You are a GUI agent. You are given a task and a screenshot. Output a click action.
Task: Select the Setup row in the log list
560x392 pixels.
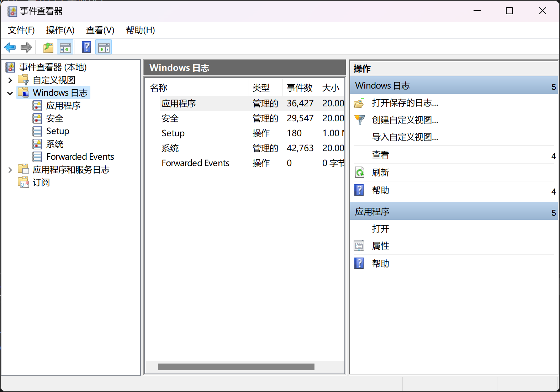coord(245,133)
